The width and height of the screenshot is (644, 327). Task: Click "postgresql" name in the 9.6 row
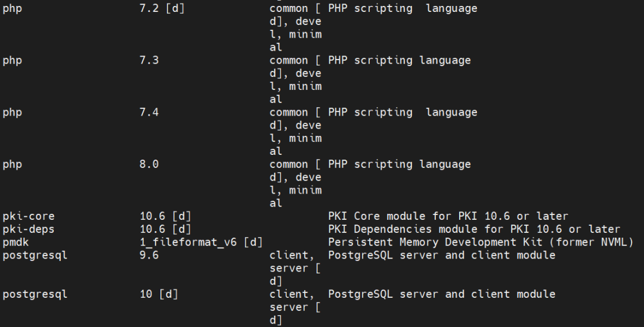35,256
